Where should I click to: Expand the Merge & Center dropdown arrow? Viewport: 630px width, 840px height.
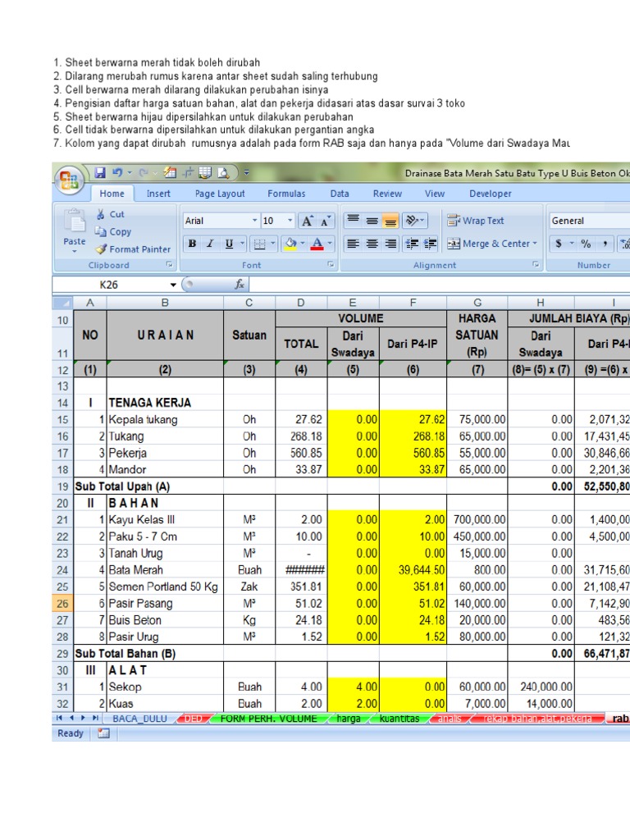click(535, 244)
